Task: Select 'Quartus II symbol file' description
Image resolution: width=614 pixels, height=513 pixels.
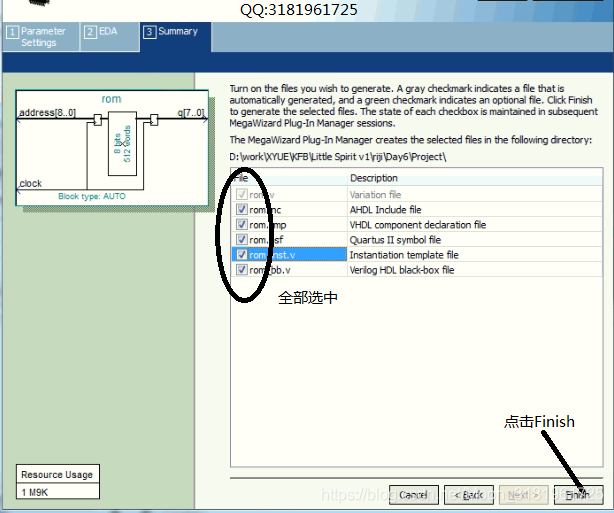Action: point(395,240)
